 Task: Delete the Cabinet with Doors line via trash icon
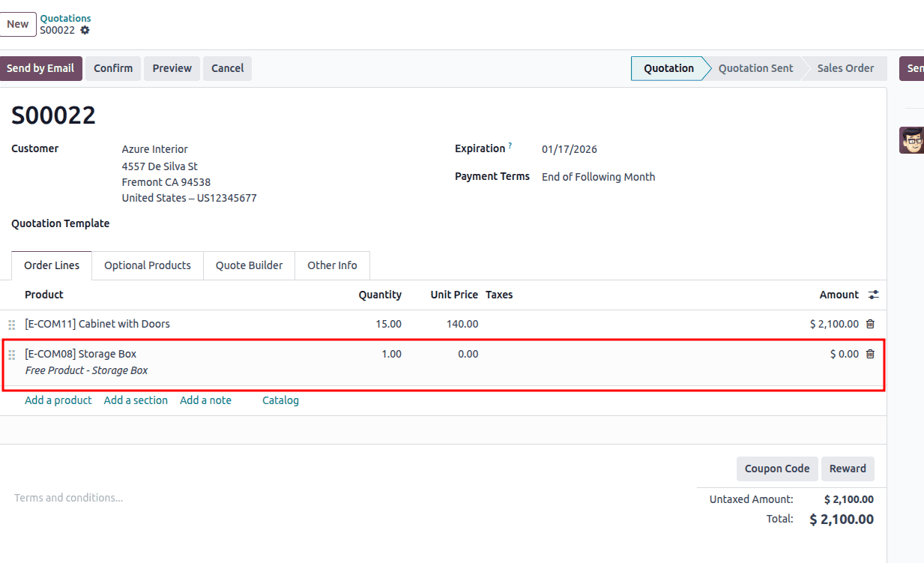pos(870,324)
